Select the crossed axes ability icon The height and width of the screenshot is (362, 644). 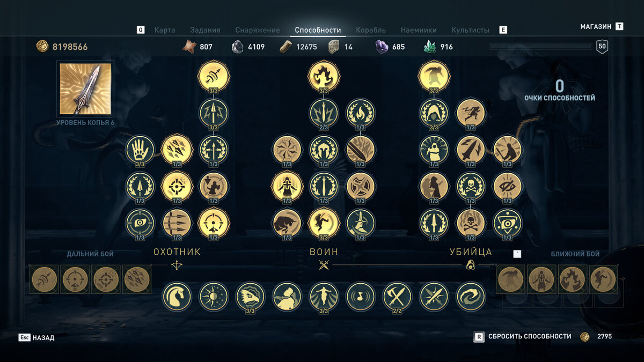[397, 297]
